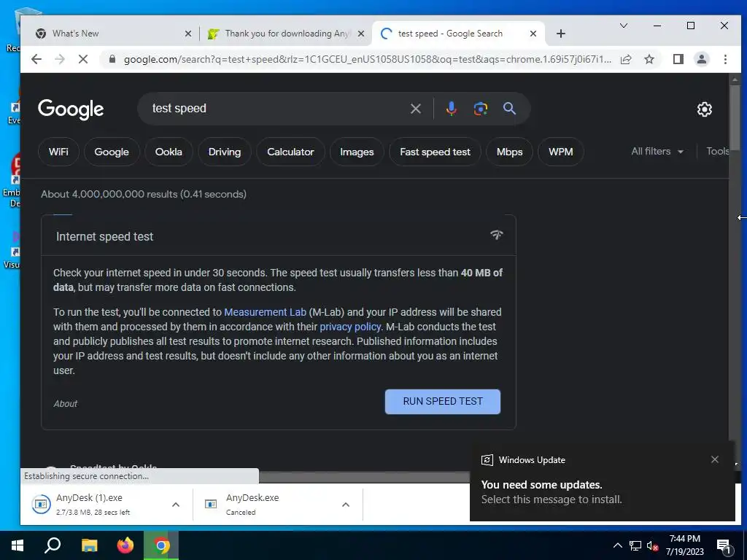Click the Google search text field
The image size is (747, 560).
click(276, 109)
